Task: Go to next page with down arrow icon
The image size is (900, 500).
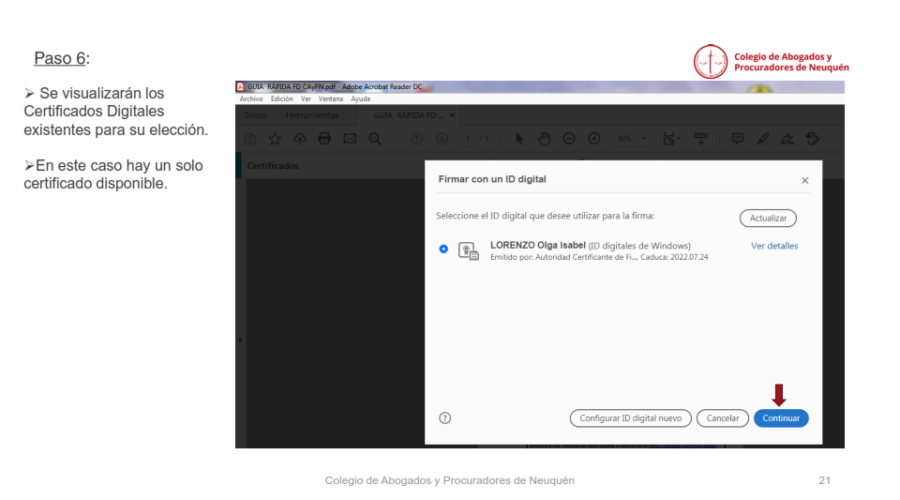Action: [x=441, y=138]
